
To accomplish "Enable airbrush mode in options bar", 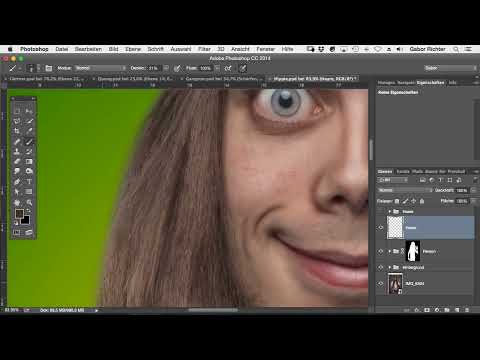I will pyautogui.click(x=228, y=68).
